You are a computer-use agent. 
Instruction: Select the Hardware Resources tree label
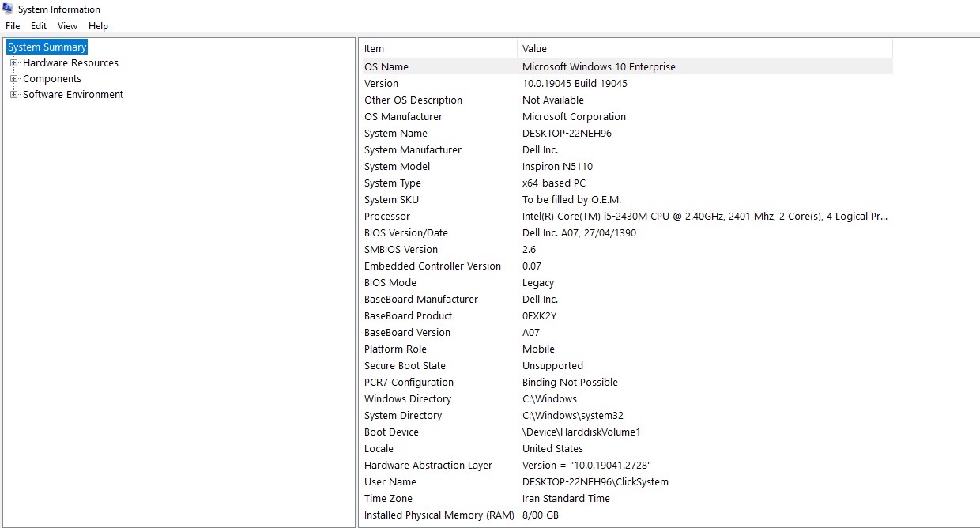[70, 63]
